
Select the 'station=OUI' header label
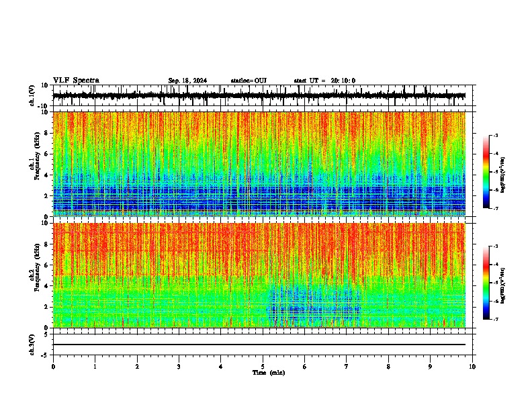(x=249, y=81)
